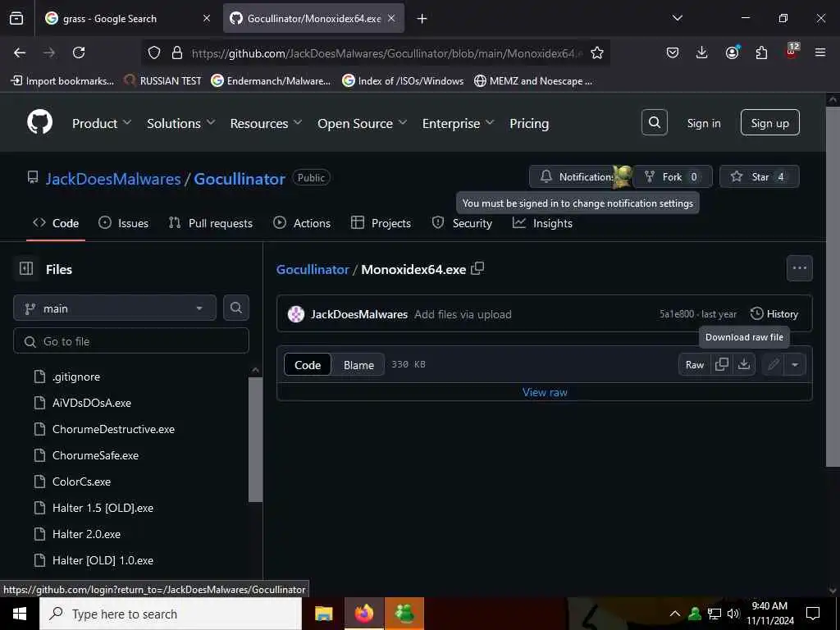Expand the Open Source dropdown menu

coord(362,123)
